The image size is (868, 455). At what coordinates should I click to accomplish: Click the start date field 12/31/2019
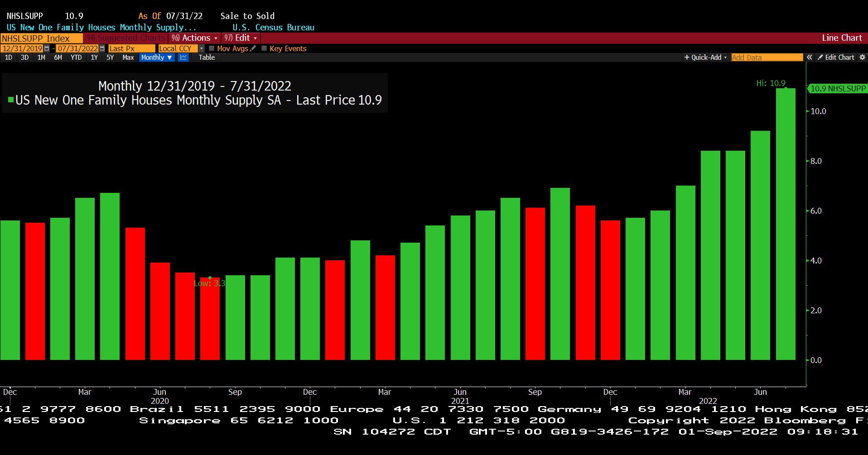[x=22, y=48]
